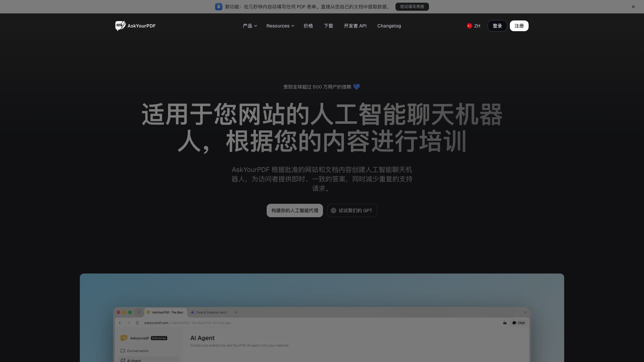Click the yellow Askyourpdf logo in demo sidebar

pos(124,338)
